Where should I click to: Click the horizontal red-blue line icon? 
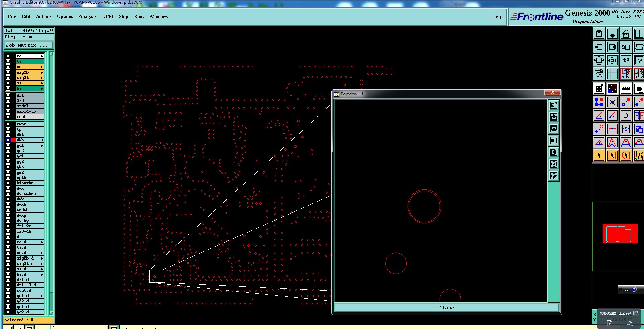(612, 129)
